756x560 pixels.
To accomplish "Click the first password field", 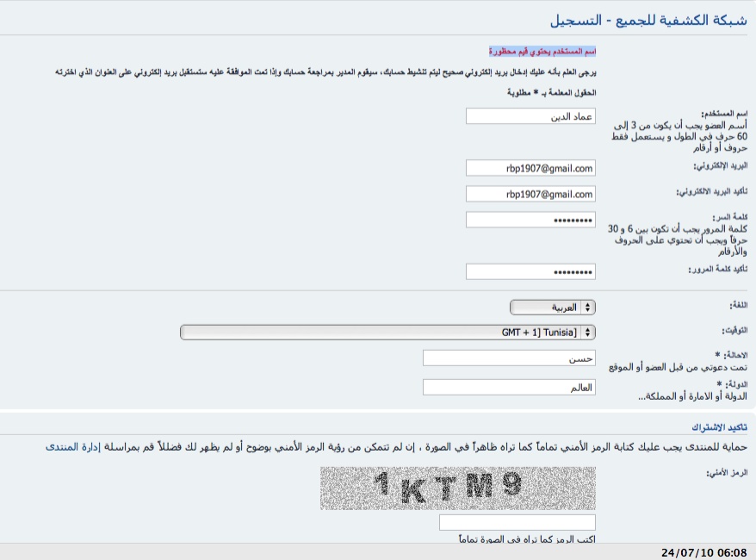I will click(x=530, y=220).
